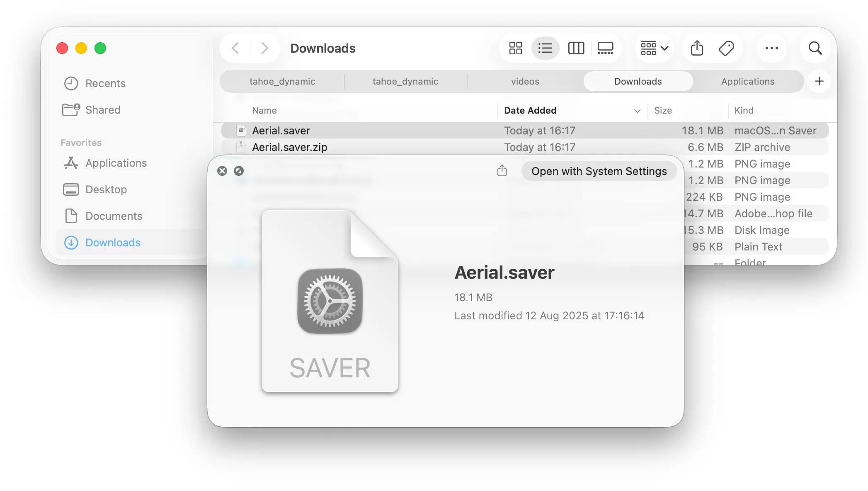Screen dimensions: 868x491
Task: Sort by the Kind column header
Action: (x=744, y=110)
